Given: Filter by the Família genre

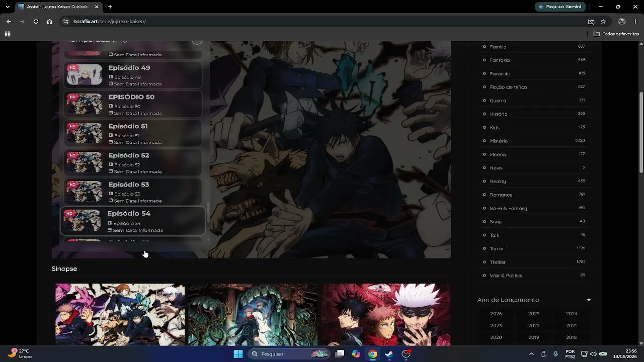Looking at the screenshot, I should click(x=498, y=47).
